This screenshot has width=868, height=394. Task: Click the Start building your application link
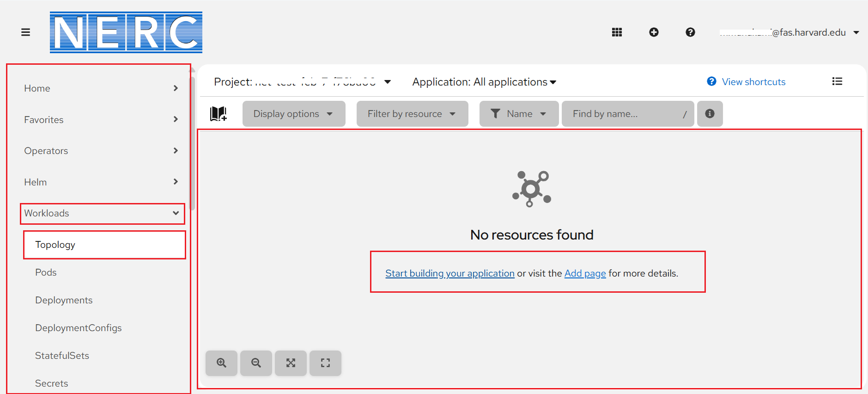coord(449,273)
